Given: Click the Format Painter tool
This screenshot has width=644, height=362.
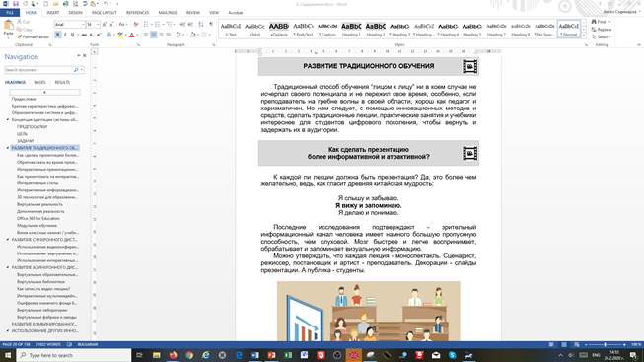Looking at the screenshot, I should (34, 36).
